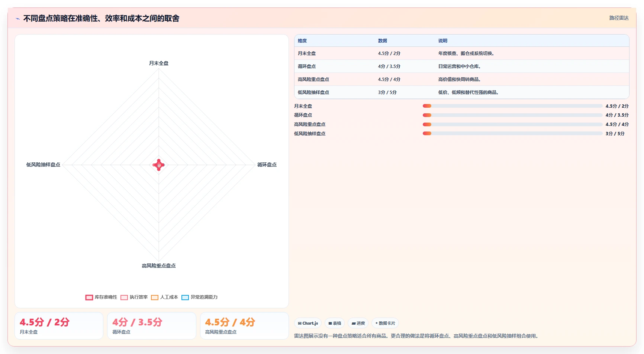Open the 4.5分 / 4分 高风险重点盘点 card
The image size is (644, 354).
tap(244, 326)
